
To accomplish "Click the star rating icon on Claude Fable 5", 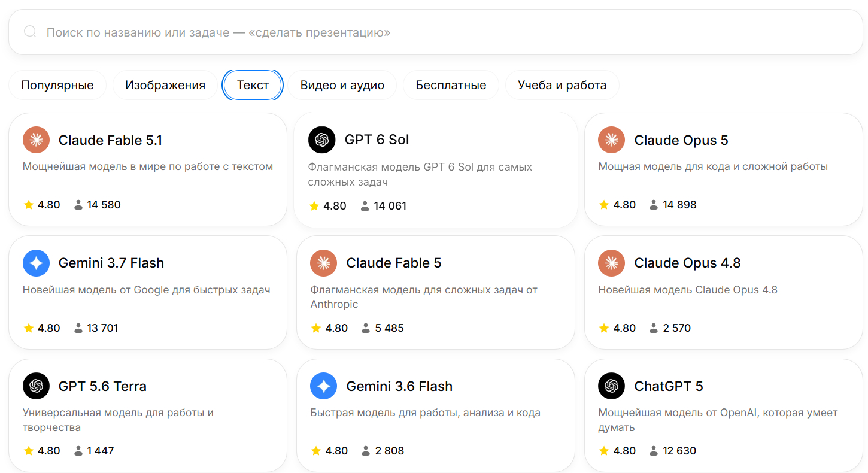I will point(316,328).
